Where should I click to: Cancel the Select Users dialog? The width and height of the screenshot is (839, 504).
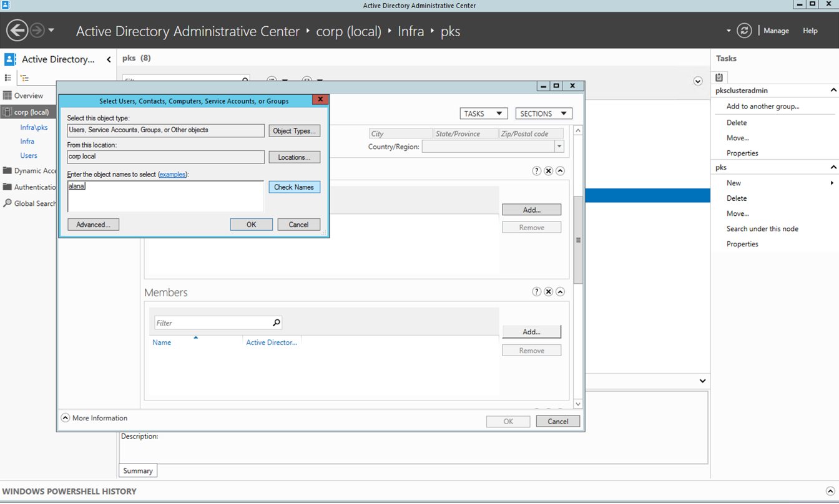tap(298, 225)
